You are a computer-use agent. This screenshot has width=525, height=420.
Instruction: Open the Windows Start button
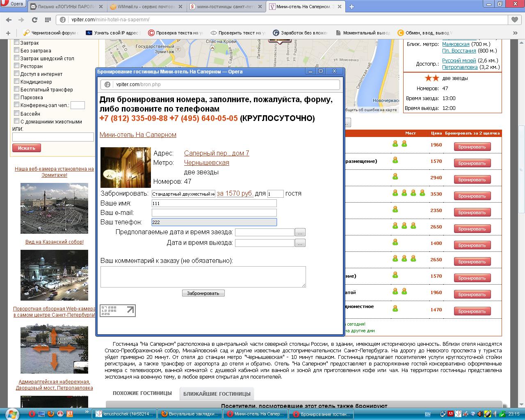point(12,413)
